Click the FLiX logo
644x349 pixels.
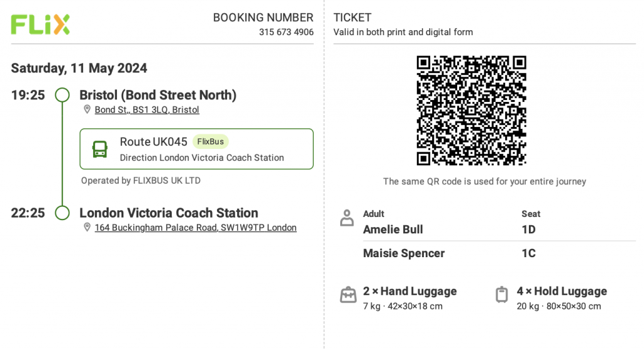[40, 25]
